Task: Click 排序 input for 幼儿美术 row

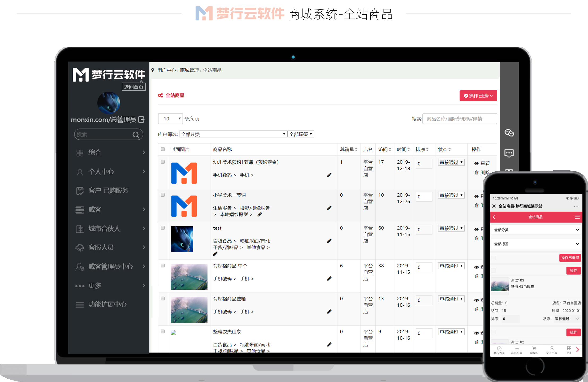Action: (x=424, y=164)
